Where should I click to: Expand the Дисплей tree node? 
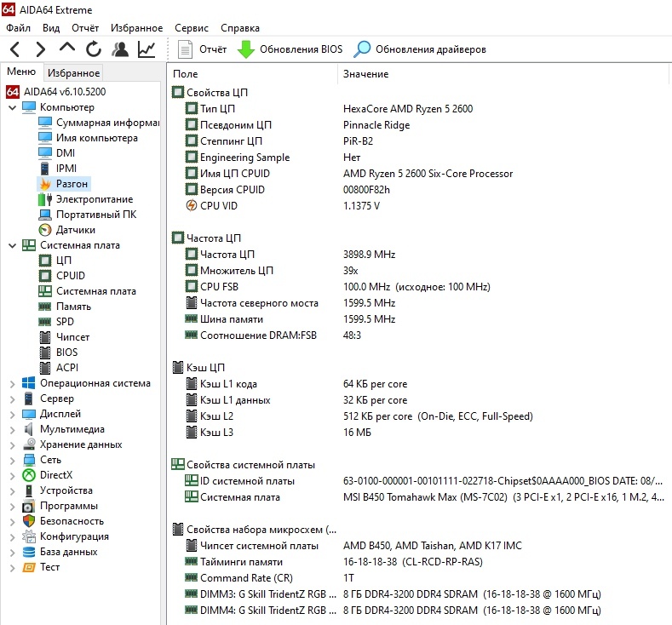pos(13,414)
